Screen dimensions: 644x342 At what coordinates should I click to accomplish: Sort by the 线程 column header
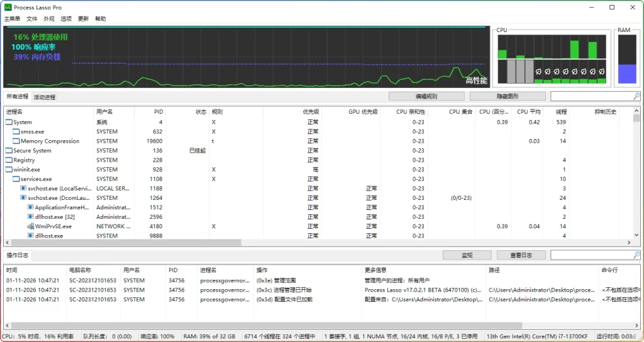556,112
